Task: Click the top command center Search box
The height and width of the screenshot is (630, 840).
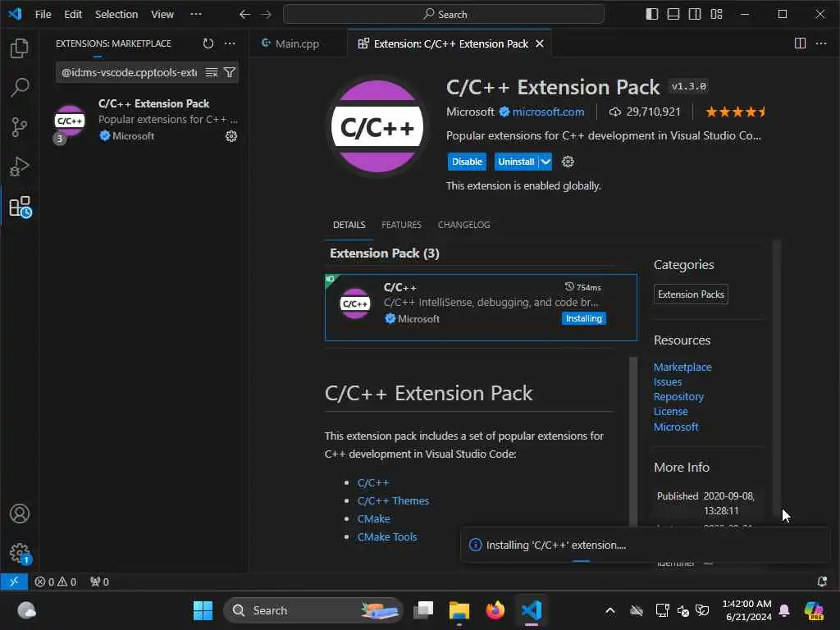Action: (x=444, y=15)
